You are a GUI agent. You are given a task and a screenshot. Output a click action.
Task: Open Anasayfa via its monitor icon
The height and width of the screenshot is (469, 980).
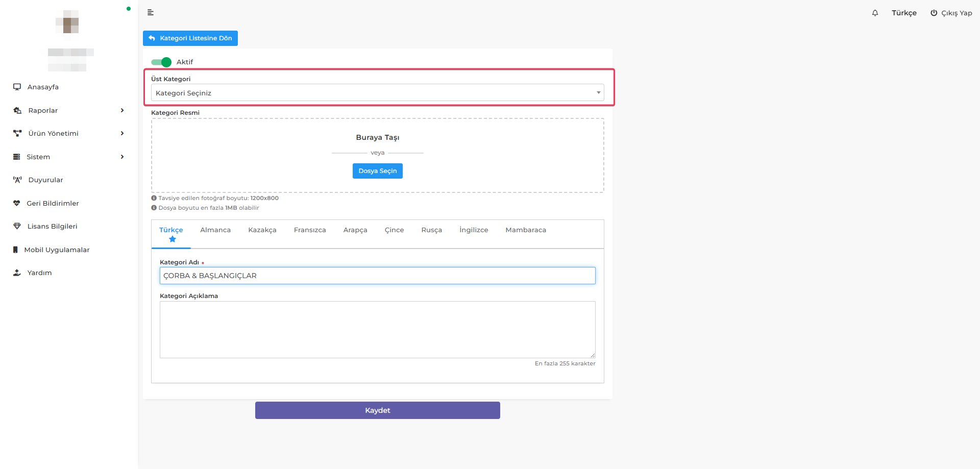coord(17,87)
